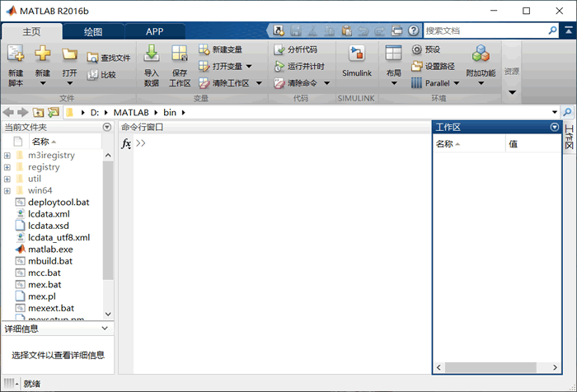Click the Undo arrow in the quick access toolbar
577x392 pixels.
point(363,31)
